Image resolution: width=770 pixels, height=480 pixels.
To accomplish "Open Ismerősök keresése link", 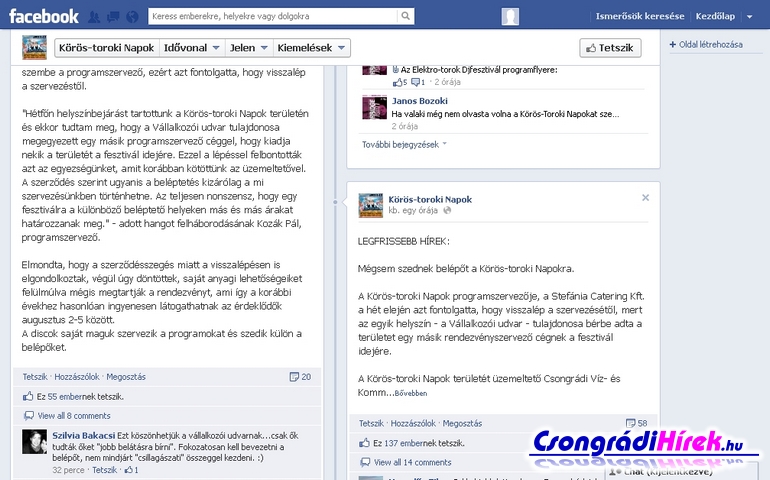I will 640,16.
